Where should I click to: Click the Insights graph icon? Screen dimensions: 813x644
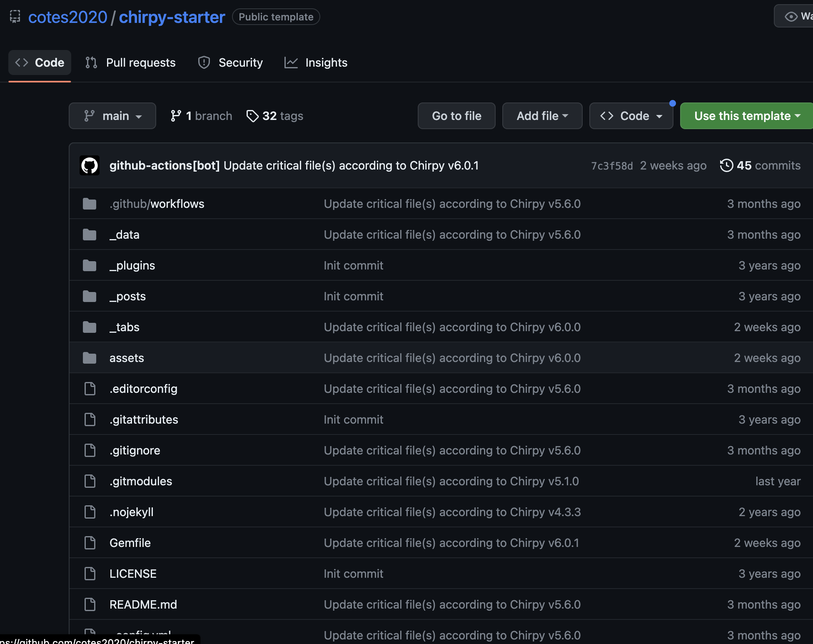(291, 62)
